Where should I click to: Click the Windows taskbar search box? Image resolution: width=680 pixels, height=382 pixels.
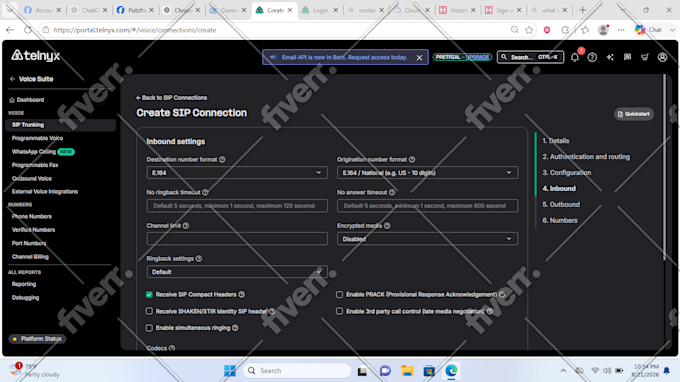[297, 371]
